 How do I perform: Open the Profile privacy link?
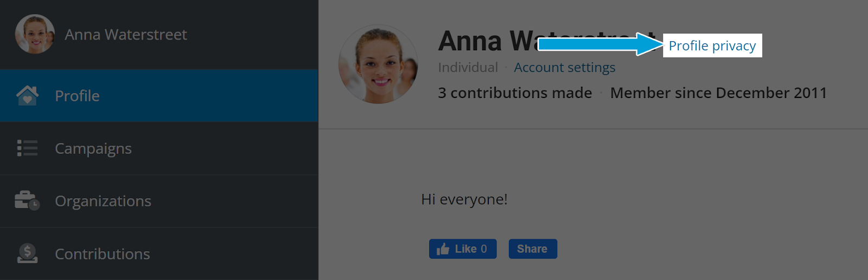712,45
